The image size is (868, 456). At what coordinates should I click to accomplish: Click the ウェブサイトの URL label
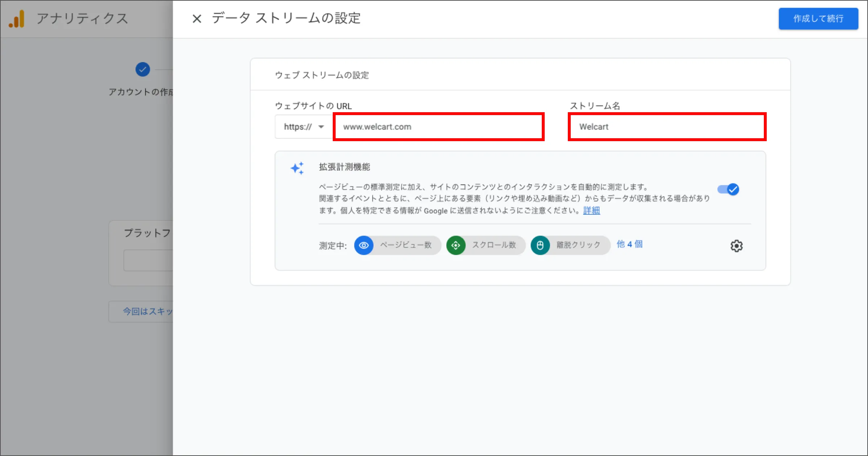pos(313,106)
